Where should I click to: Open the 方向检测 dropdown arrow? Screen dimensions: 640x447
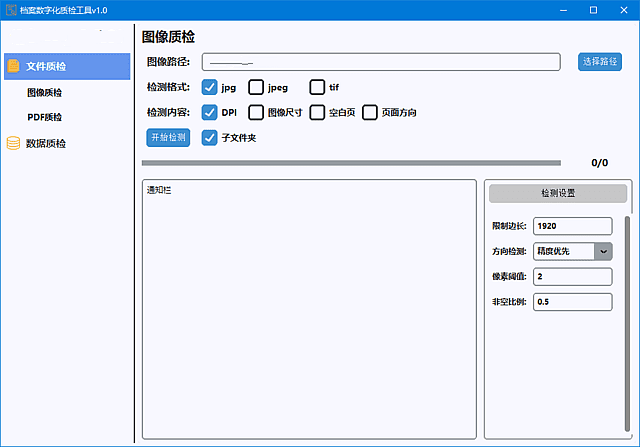[603, 251]
